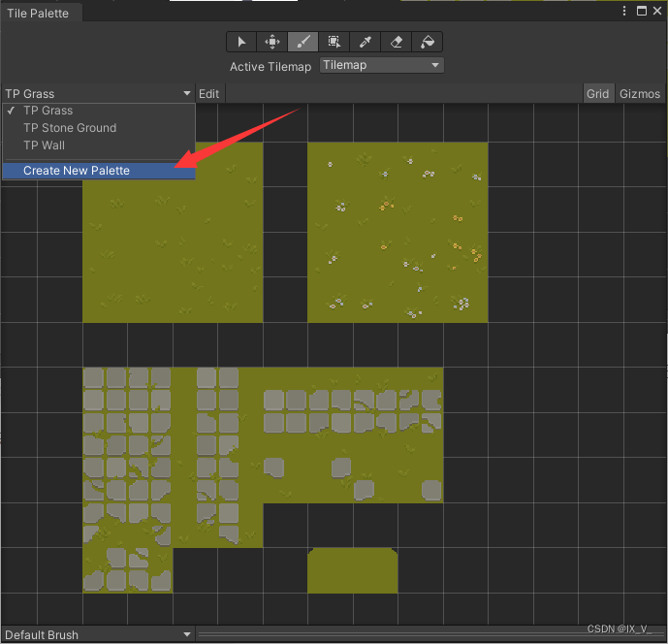The width and height of the screenshot is (668, 644).
Task: Pick the Box Fill tool
Action: [x=334, y=42]
